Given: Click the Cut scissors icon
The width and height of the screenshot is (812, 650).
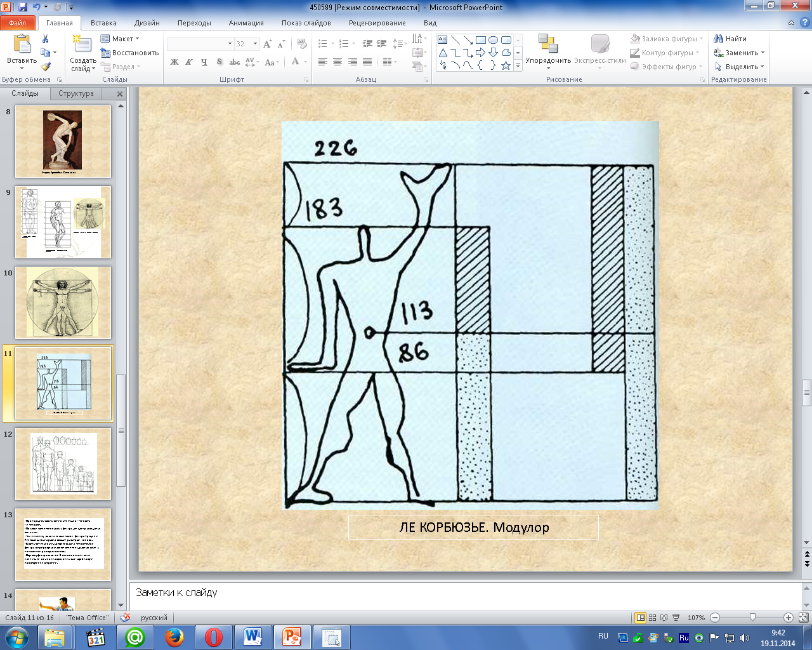Looking at the screenshot, I should [x=45, y=39].
